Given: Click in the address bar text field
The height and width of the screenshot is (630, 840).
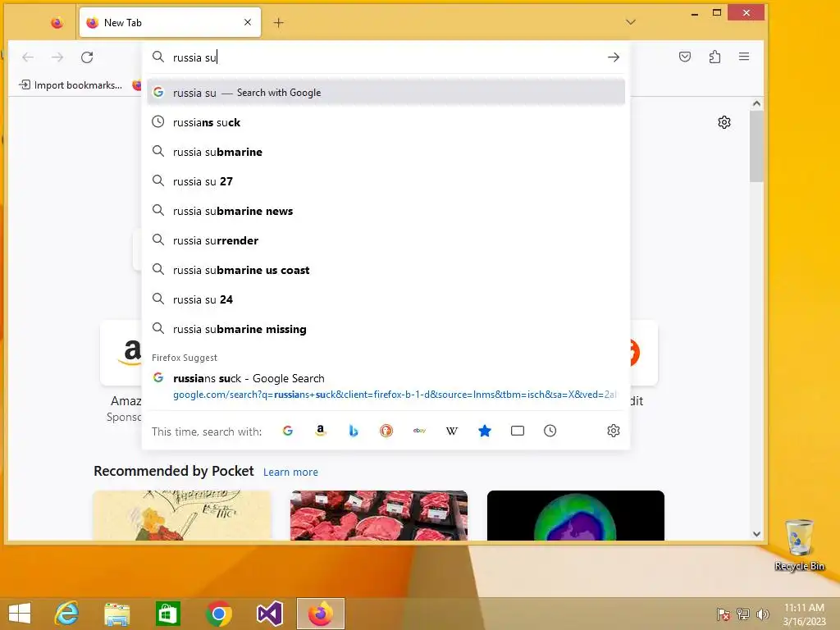Looking at the screenshot, I should pyautogui.click(x=386, y=57).
